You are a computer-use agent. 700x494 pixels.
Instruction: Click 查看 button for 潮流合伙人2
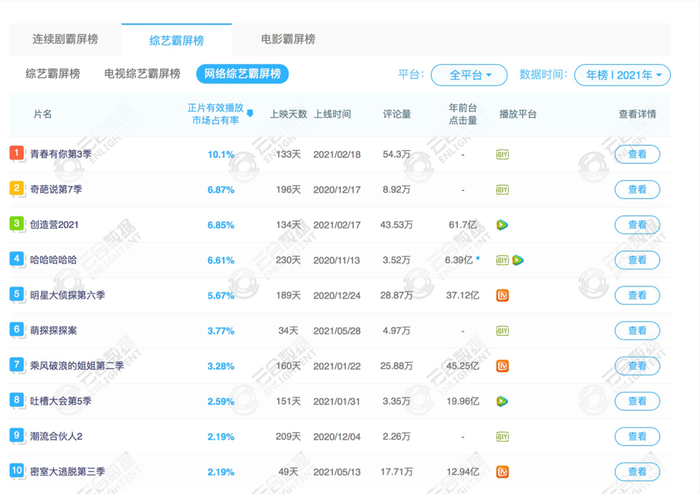coord(637,436)
